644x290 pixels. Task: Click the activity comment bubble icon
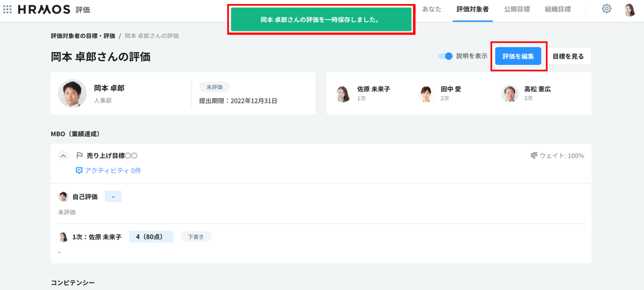(79, 170)
